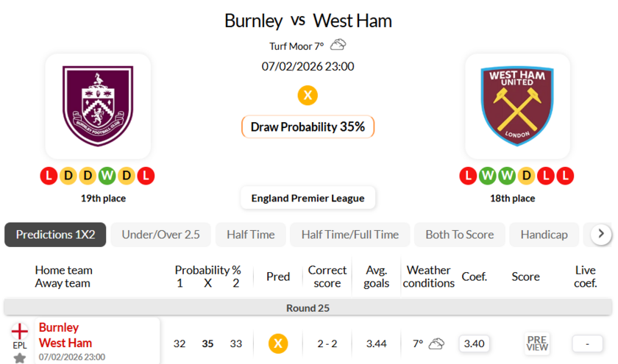The image size is (618, 364).
Task: Select the Both To Score tab
Action: (459, 235)
